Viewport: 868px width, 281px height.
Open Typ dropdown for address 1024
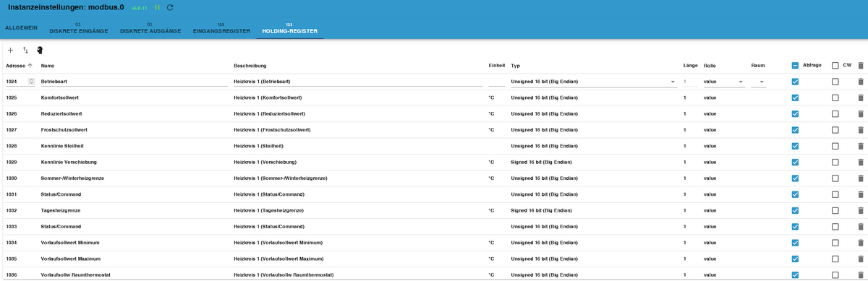(x=593, y=82)
